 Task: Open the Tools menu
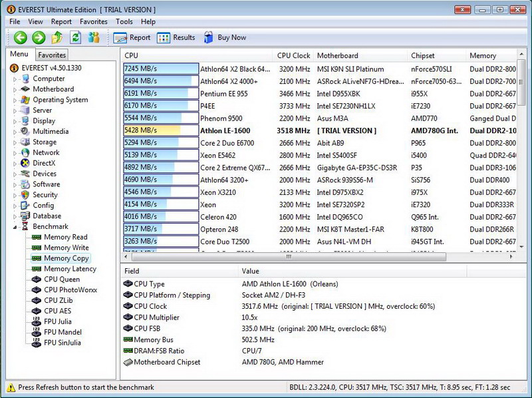[x=124, y=22]
